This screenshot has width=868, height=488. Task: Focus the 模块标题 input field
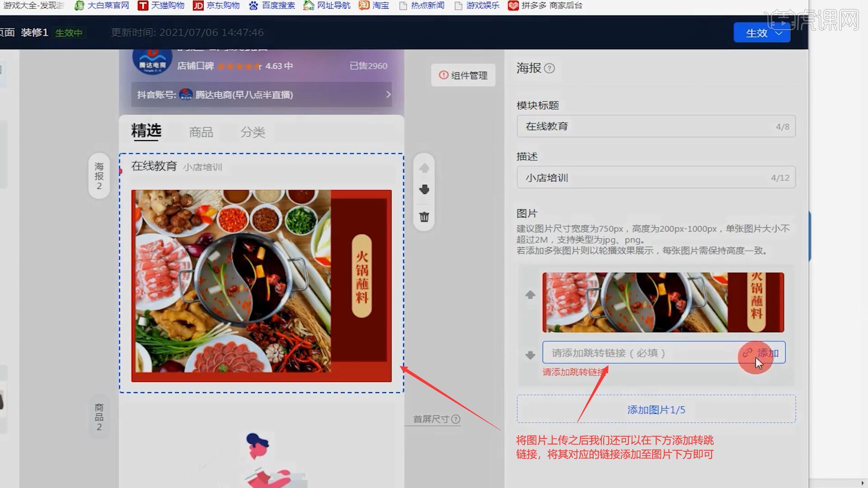[x=646, y=127]
